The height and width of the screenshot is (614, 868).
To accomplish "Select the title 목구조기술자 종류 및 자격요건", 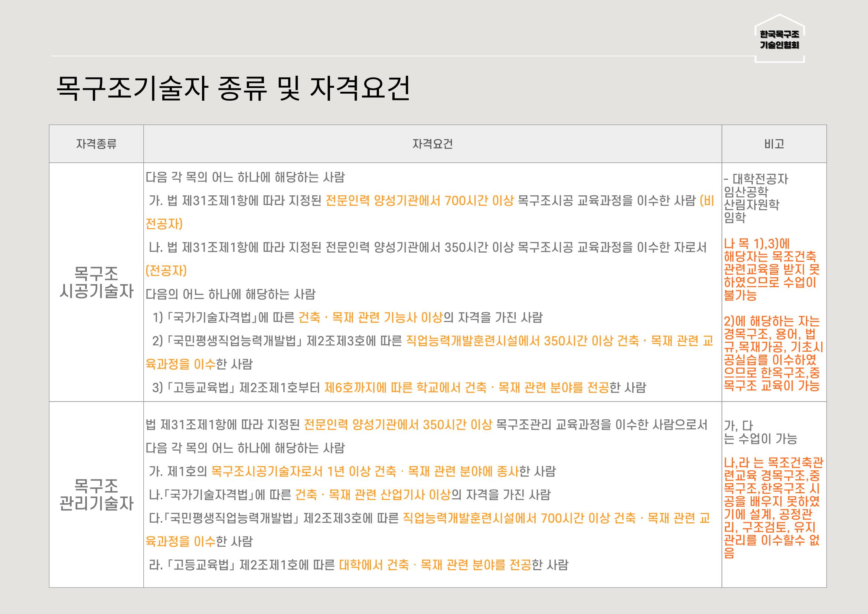I will pos(233,89).
